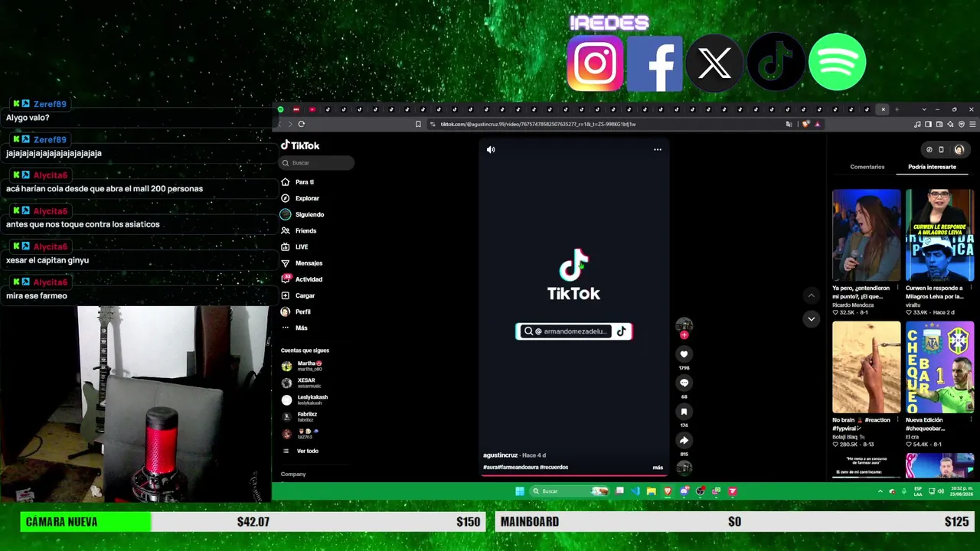Viewport: 980px width, 551px height.
Task: Open "Mensajes" in the sidebar
Action: (x=302, y=263)
